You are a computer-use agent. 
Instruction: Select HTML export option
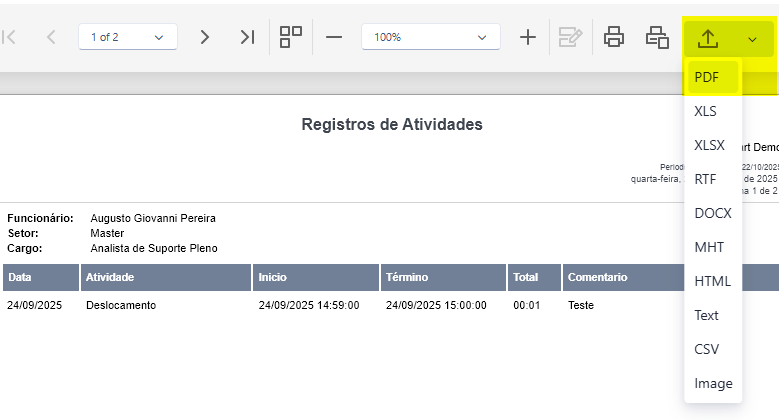(x=713, y=281)
